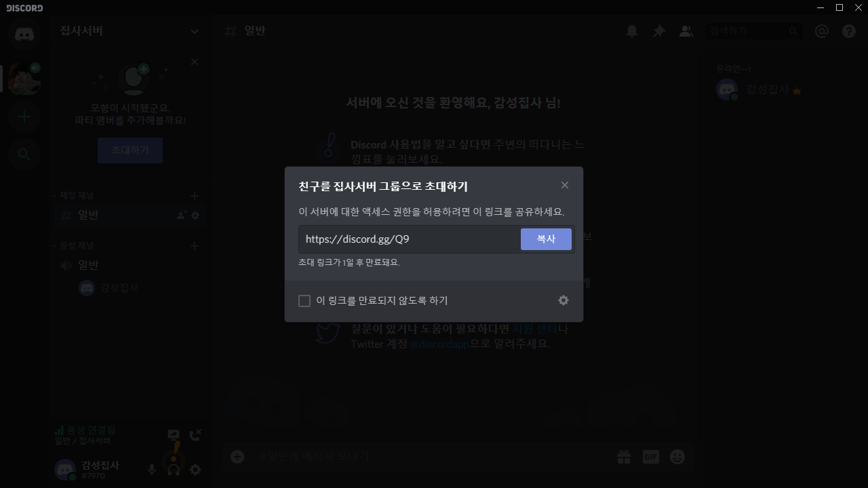Show pinned messages icon
The height and width of the screenshot is (488, 868).
[658, 31]
